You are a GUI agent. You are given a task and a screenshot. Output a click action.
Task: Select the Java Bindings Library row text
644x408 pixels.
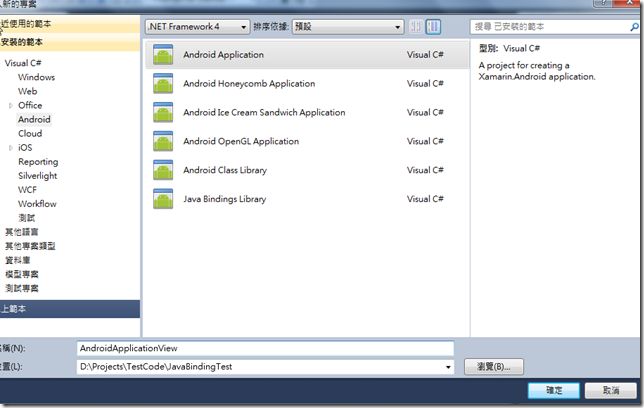coord(225,199)
